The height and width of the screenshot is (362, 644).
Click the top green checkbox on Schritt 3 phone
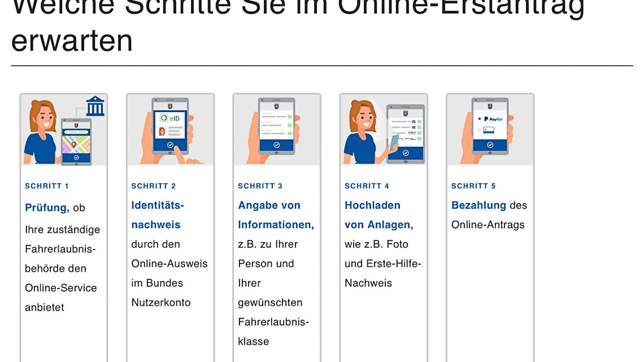point(289,117)
